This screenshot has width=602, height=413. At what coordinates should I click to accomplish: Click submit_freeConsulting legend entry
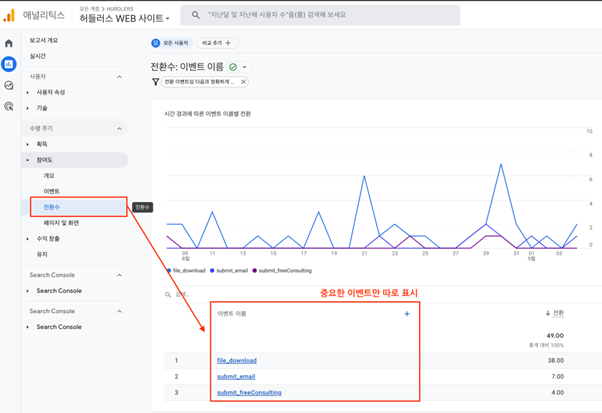click(282, 271)
